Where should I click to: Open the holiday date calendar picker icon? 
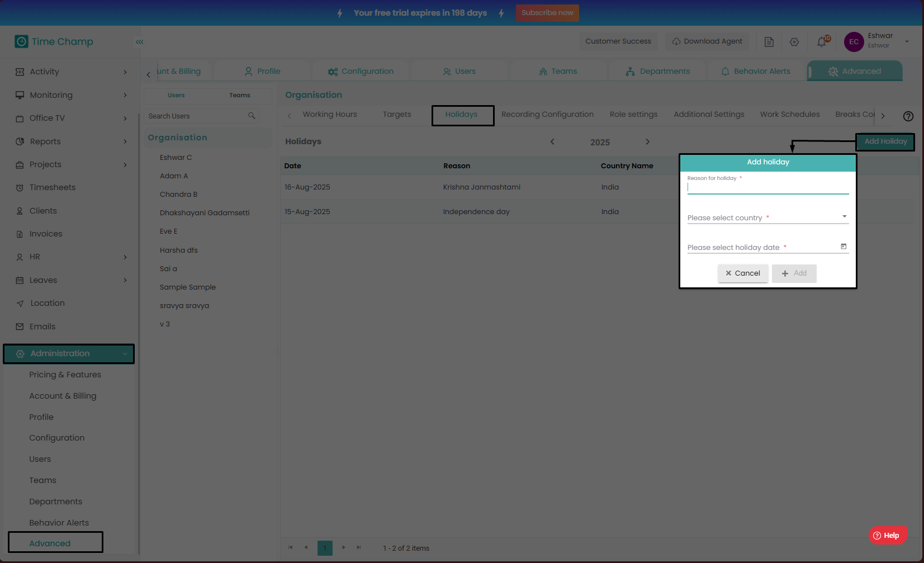[x=844, y=247]
